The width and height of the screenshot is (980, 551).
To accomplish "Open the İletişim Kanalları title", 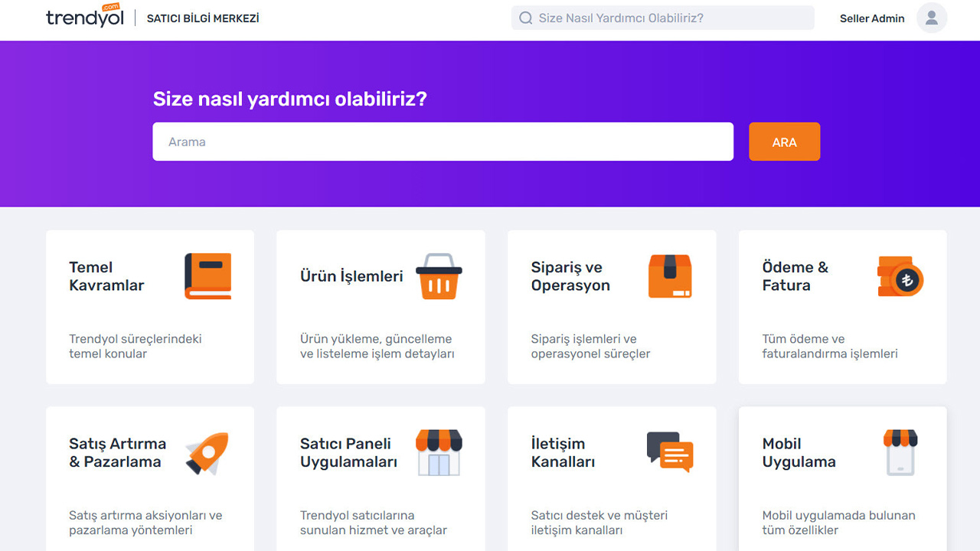I will pos(563,453).
